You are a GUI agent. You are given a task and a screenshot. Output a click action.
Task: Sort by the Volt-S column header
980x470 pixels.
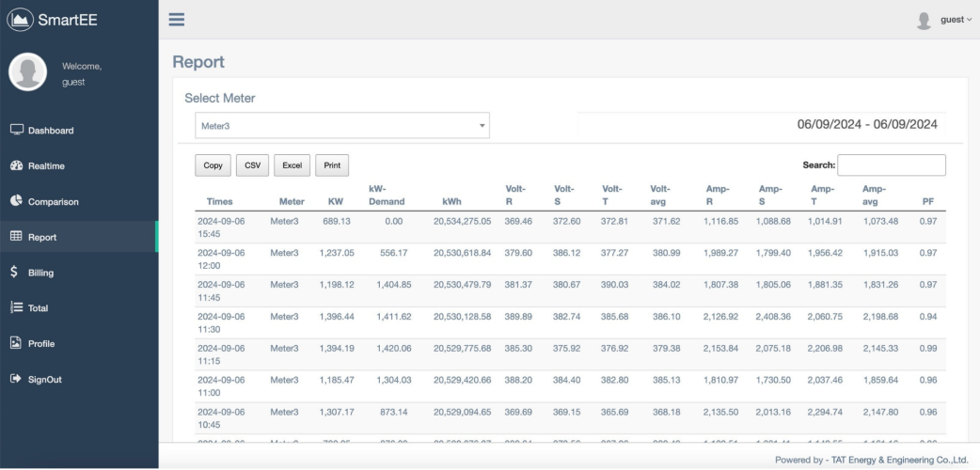click(x=563, y=195)
